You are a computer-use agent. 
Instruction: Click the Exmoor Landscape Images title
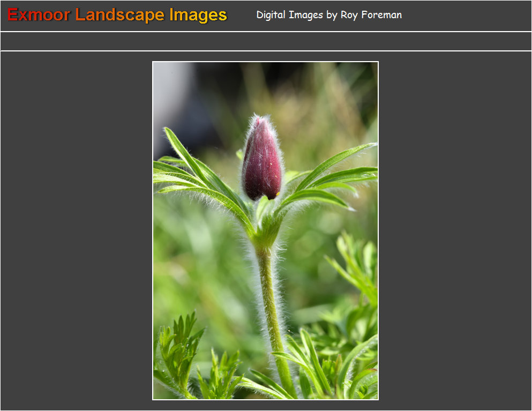pyautogui.click(x=117, y=15)
